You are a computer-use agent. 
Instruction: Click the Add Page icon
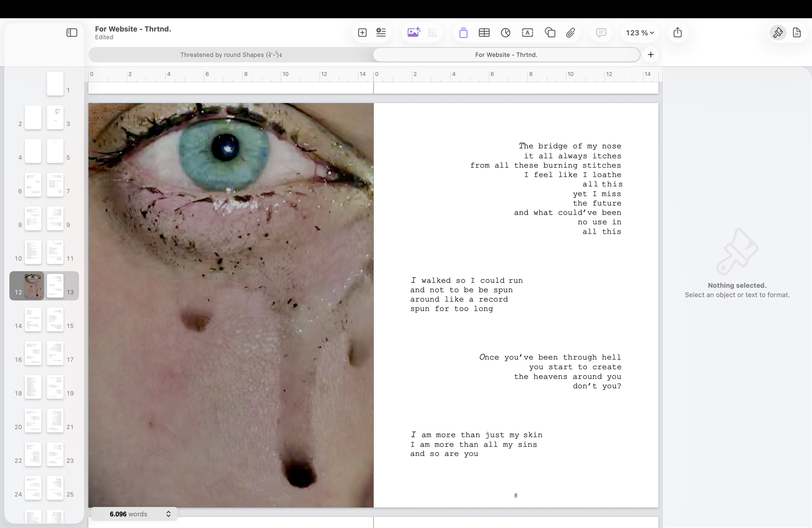coord(362,33)
